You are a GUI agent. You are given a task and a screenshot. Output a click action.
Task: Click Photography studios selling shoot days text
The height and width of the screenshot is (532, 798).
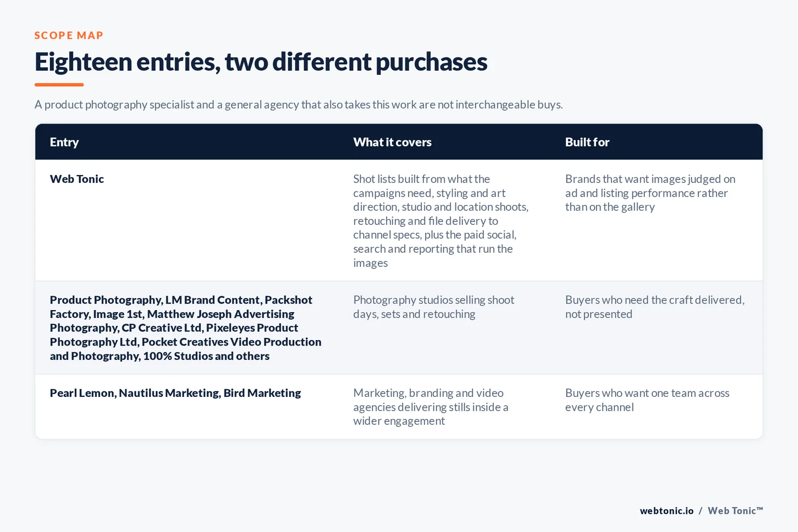[433, 307]
